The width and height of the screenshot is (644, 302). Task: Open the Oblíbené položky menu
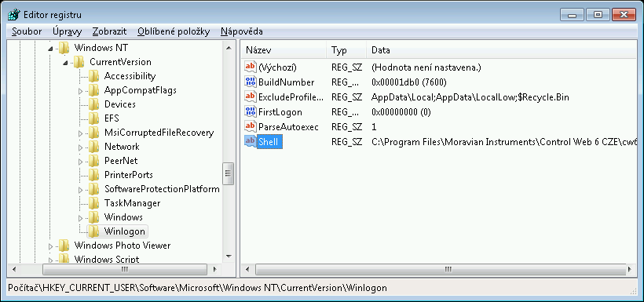coord(174,31)
